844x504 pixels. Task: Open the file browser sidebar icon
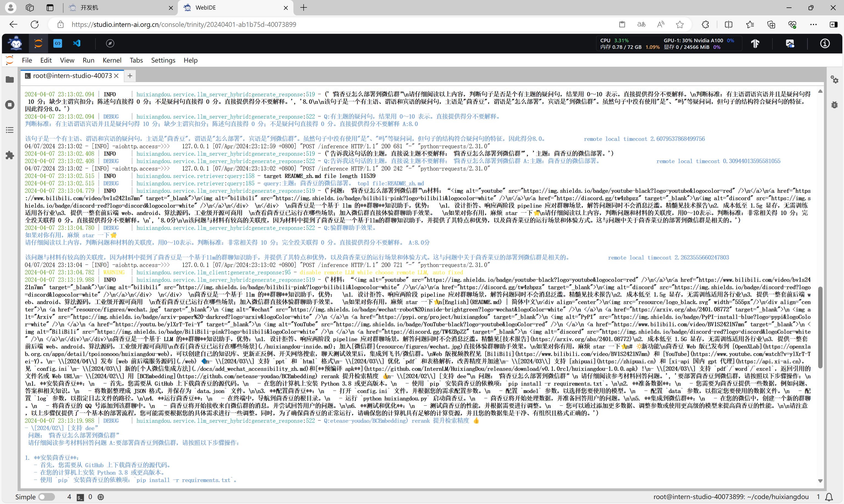tap(10, 80)
